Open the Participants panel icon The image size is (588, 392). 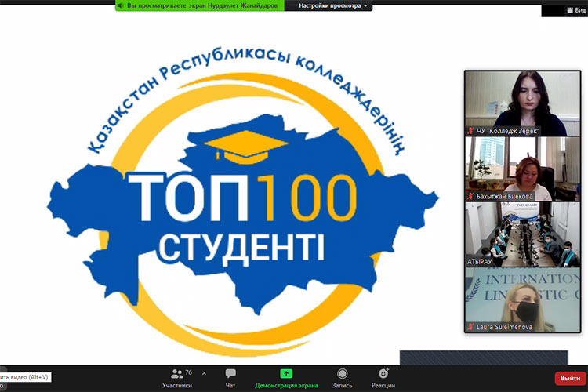pyautogui.click(x=176, y=374)
